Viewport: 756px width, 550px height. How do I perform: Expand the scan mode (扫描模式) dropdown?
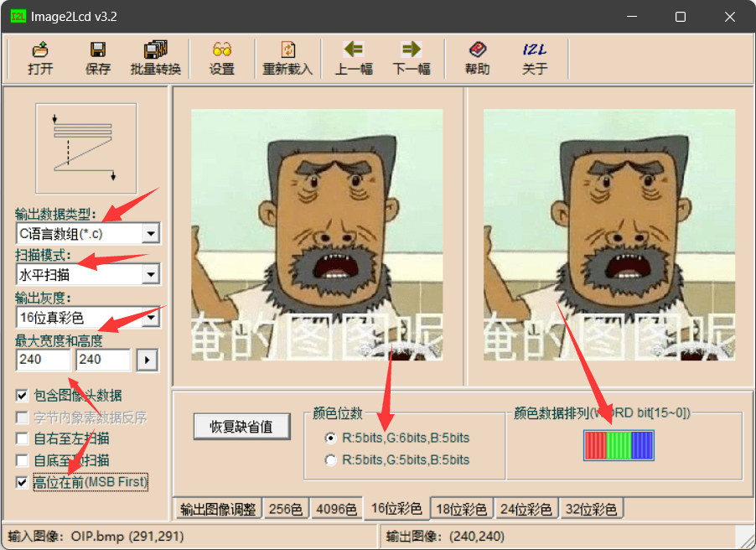click(151, 274)
